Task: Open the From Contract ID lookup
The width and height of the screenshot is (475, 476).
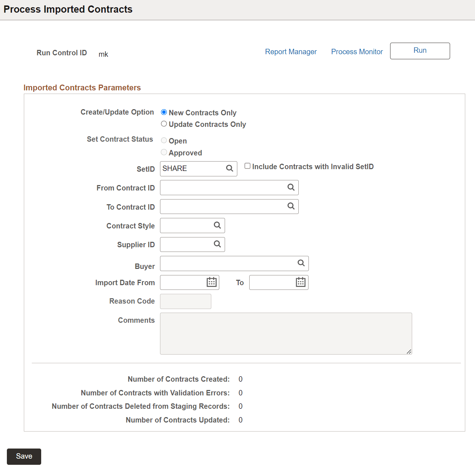Action: pyautogui.click(x=291, y=187)
